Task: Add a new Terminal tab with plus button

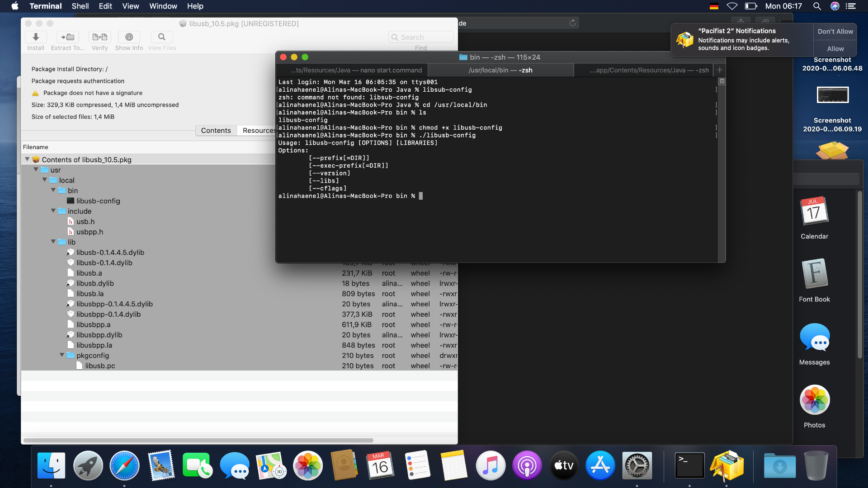Action: [x=720, y=70]
